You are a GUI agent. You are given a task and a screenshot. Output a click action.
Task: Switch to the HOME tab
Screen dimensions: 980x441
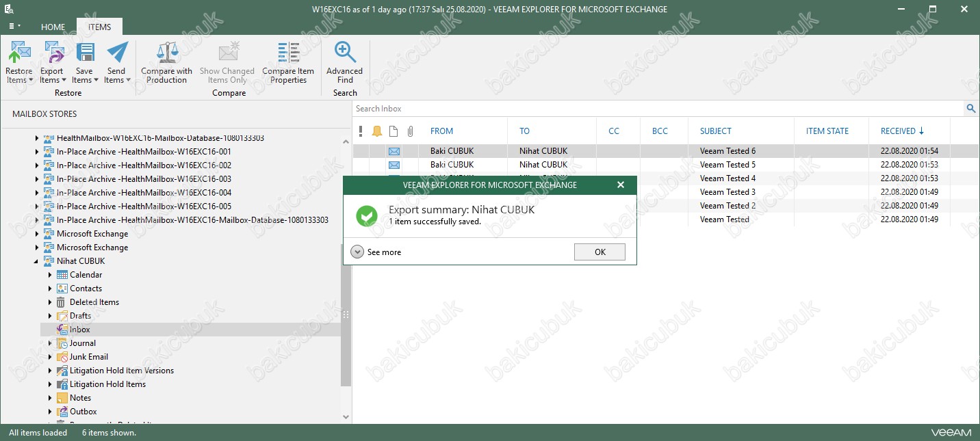pyautogui.click(x=53, y=27)
